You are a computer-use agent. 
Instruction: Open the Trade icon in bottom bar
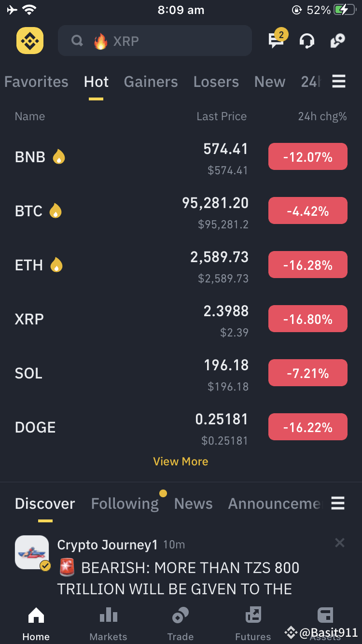tap(181, 615)
